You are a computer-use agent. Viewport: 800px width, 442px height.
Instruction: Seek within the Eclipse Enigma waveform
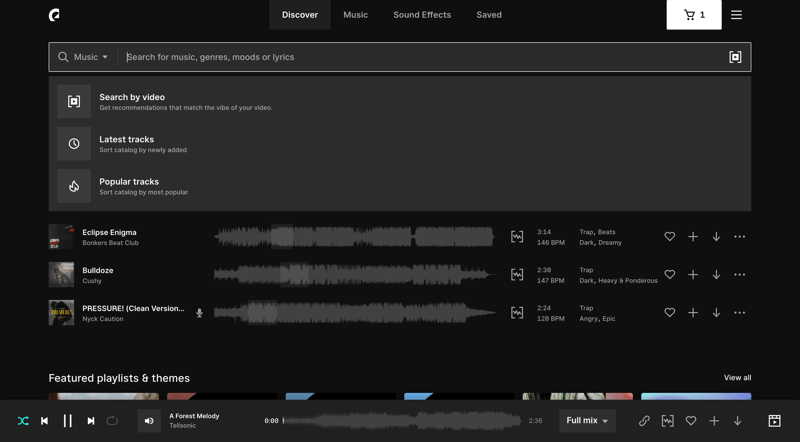tap(355, 237)
